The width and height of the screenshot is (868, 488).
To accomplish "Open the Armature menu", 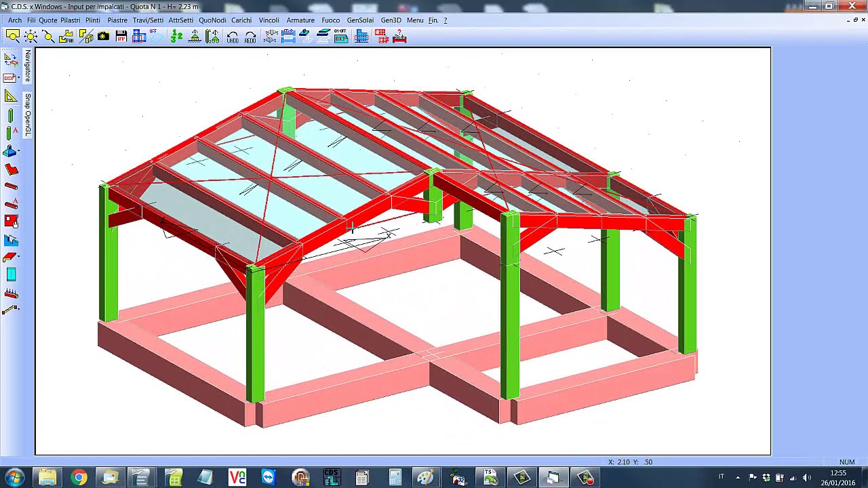I will coord(300,20).
